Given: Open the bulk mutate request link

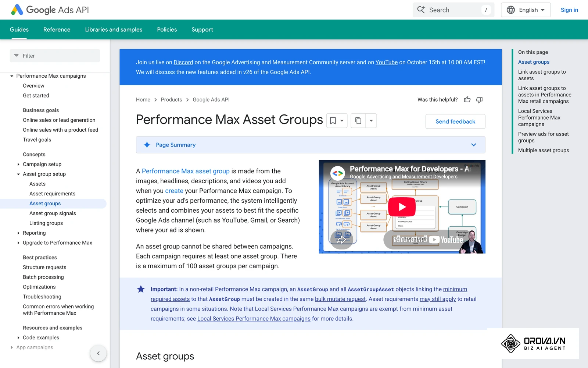Looking at the screenshot, I should [340, 299].
